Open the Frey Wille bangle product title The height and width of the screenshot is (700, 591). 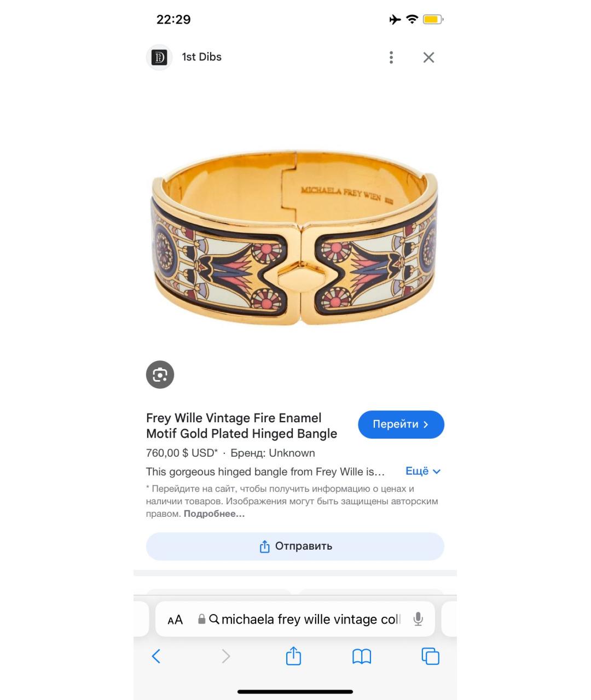(x=241, y=426)
